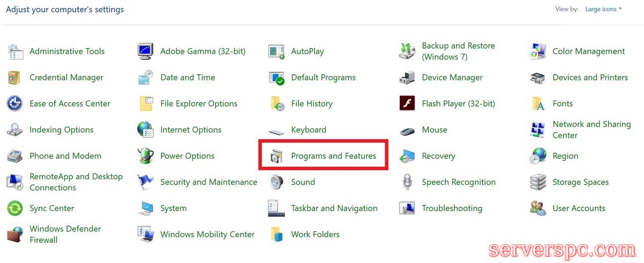Select the Storage Spaces link

[x=580, y=182]
